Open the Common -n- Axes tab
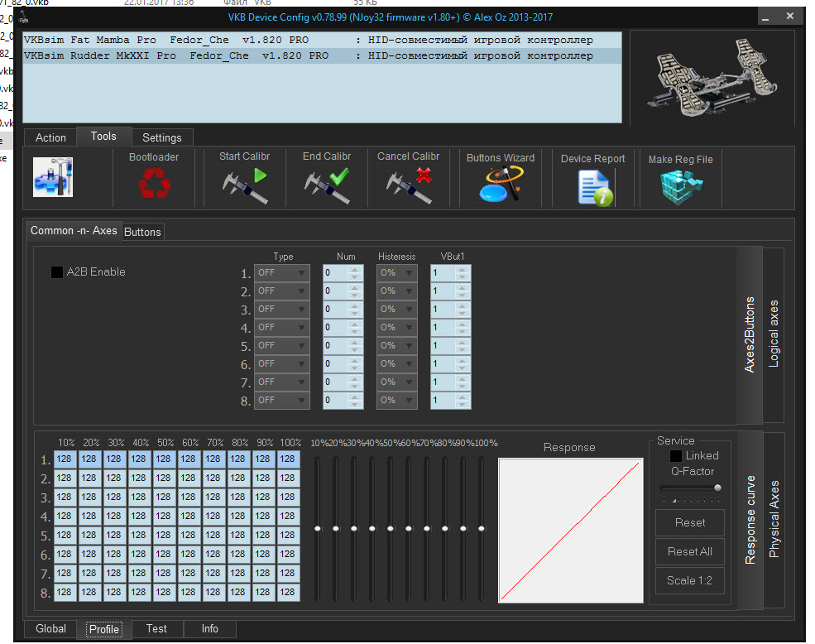 74,230
